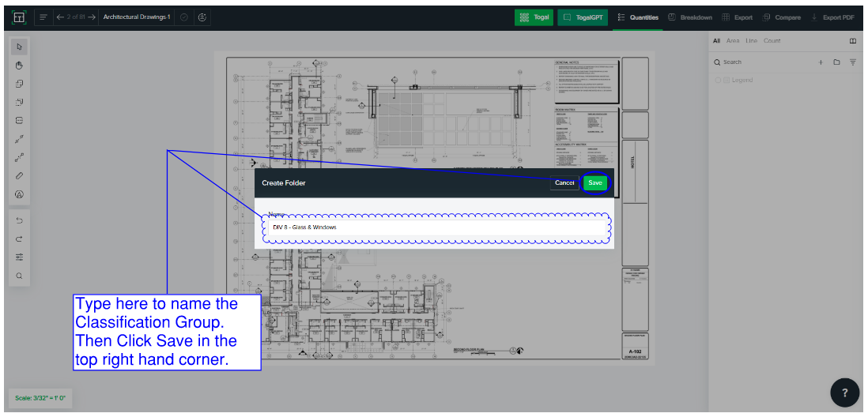Go to next page arrow
This screenshot has height=417, width=868.
[92, 17]
